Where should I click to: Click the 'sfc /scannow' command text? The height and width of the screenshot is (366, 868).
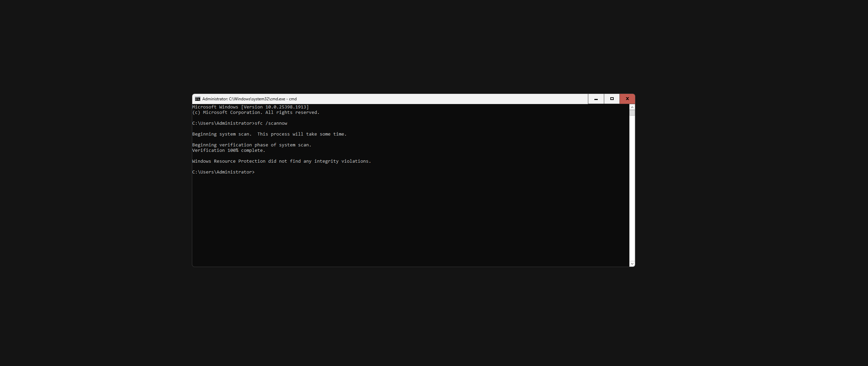(x=271, y=123)
